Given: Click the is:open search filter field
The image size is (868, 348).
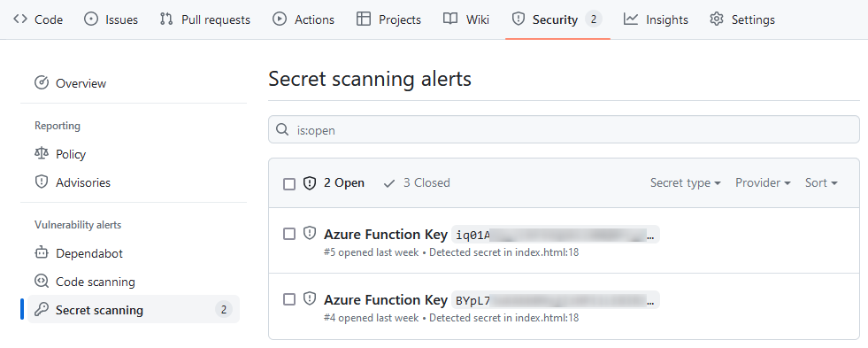Looking at the screenshot, I should pos(564,129).
